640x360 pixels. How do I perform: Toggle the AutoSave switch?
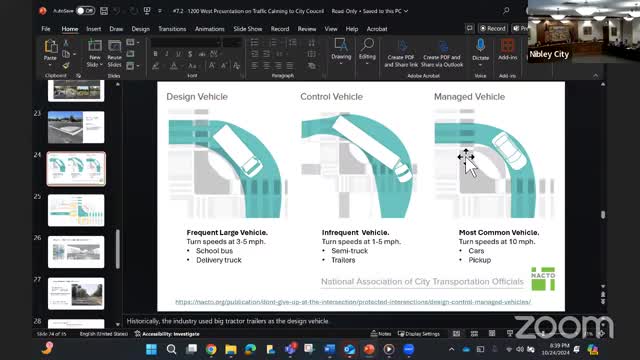pyautogui.click(x=85, y=11)
